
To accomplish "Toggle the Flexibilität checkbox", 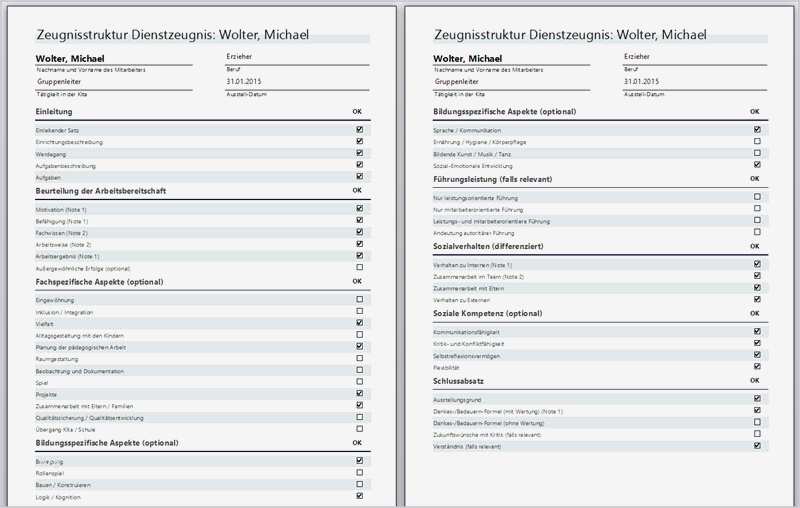I will click(x=757, y=367).
